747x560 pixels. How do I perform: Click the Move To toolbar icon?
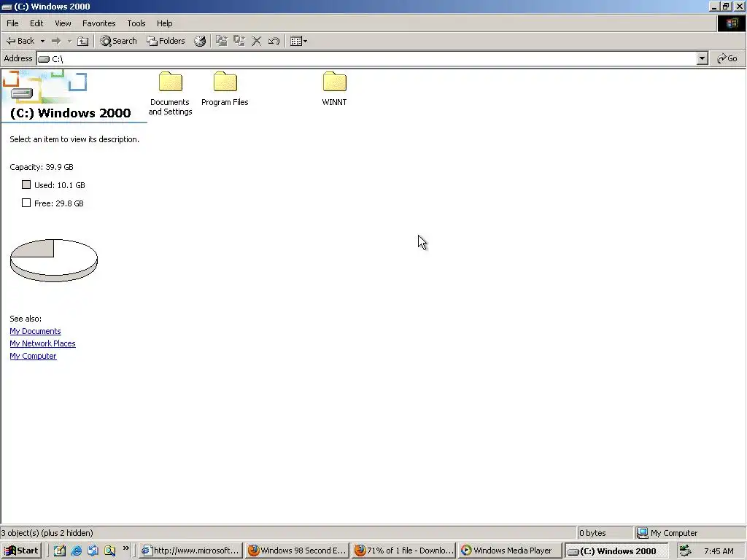coord(222,41)
